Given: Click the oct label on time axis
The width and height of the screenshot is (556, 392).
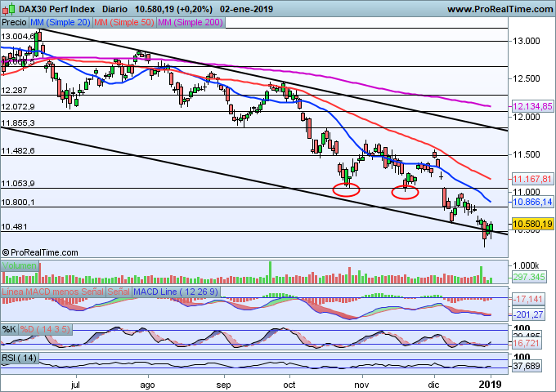Looking at the screenshot, I should point(289,385).
